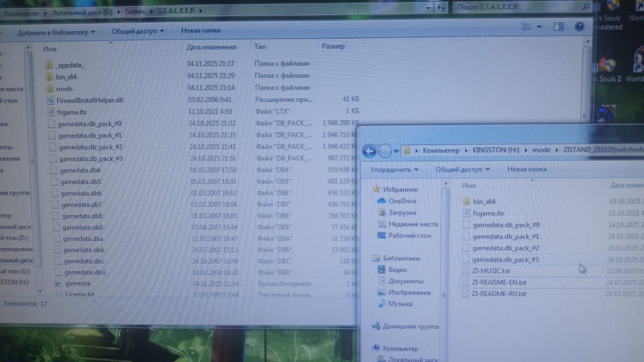Select the ZI-README-RU.txt file
The height and width of the screenshot is (362, 644).
[x=494, y=294]
